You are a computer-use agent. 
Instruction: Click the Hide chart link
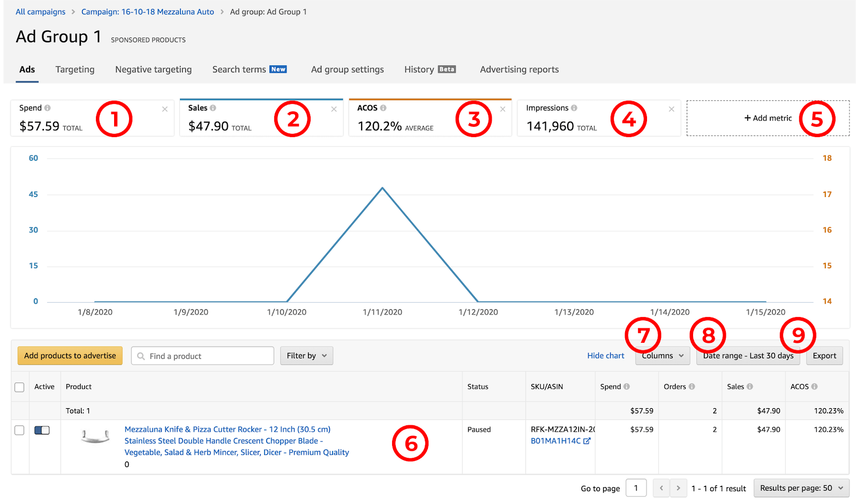[606, 356]
